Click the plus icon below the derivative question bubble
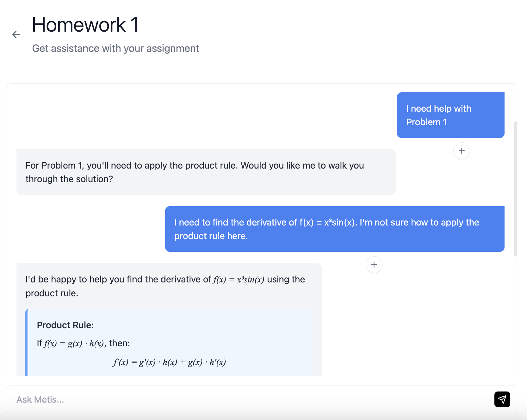Viewport: 527px width, 420px height. pos(374,264)
